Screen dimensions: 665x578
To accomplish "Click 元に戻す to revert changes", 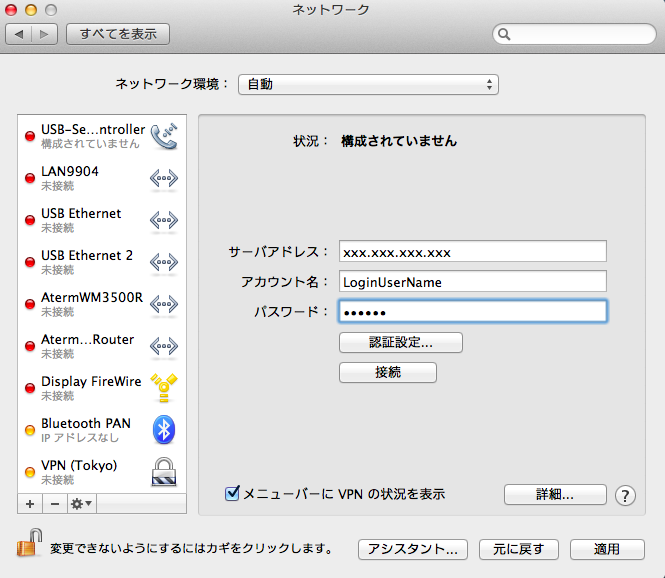I will point(519,550).
